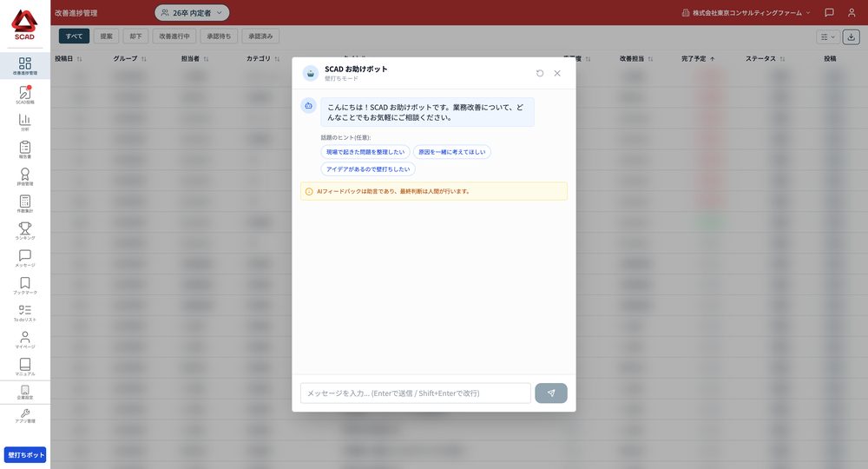Screen dimensions: 868x469
Task: Expand the 26卒 内定者 group dropdown
Action: click(192, 13)
